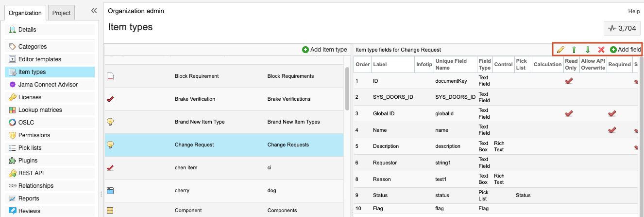
Task: Select the Brake Verification item type row
Action: (x=224, y=99)
